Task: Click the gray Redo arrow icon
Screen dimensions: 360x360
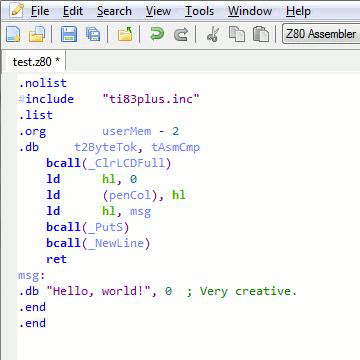Action: (181, 34)
